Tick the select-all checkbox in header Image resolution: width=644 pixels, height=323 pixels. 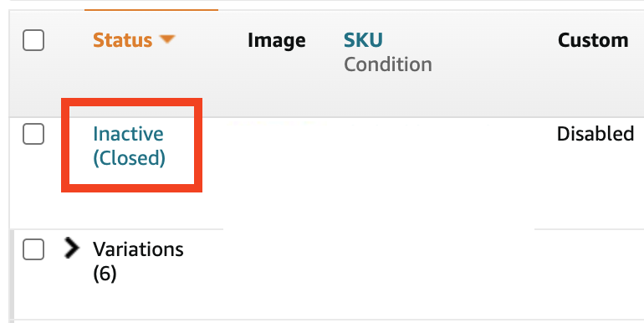coord(33,40)
